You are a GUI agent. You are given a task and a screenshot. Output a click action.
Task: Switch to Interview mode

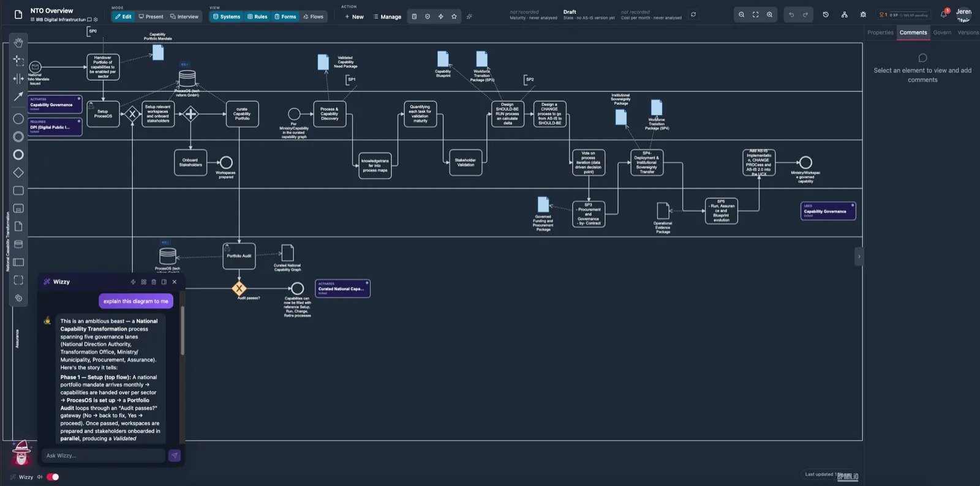click(184, 17)
